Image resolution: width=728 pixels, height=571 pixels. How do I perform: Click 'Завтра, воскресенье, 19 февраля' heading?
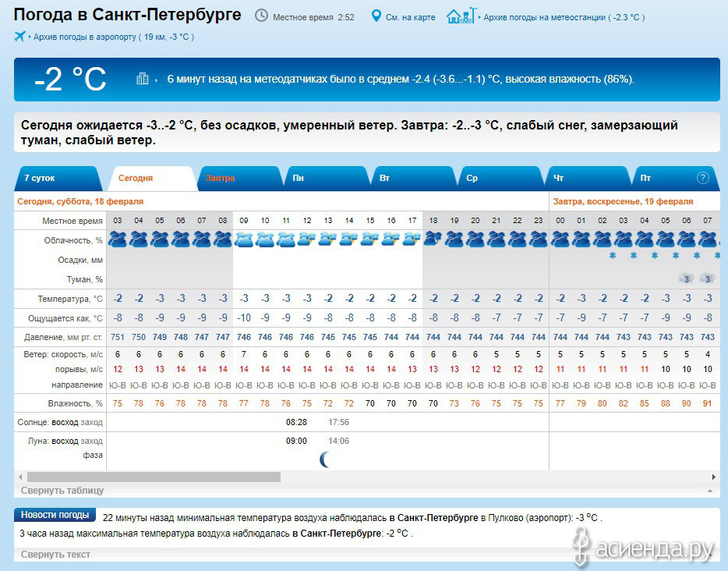tap(623, 201)
